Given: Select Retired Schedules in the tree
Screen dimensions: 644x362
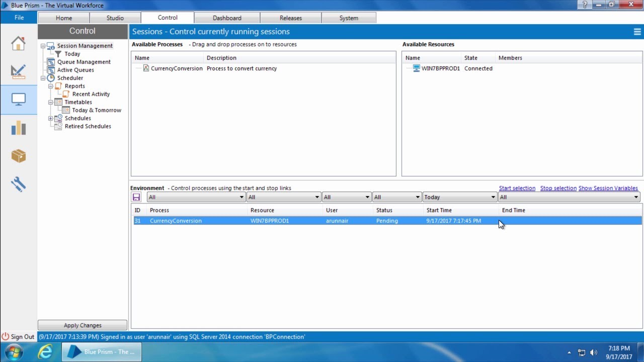Looking at the screenshot, I should point(88,126).
